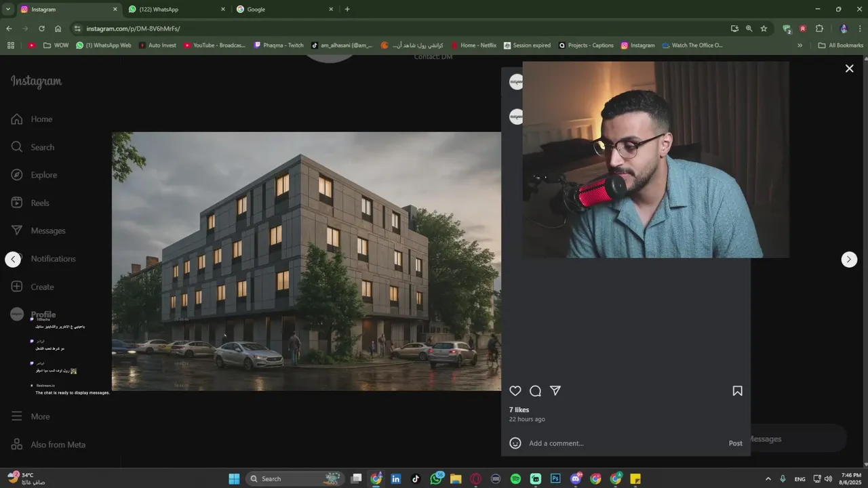The image size is (868, 488).
Task: Open the taskbar weather widget
Action: point(26,479)
